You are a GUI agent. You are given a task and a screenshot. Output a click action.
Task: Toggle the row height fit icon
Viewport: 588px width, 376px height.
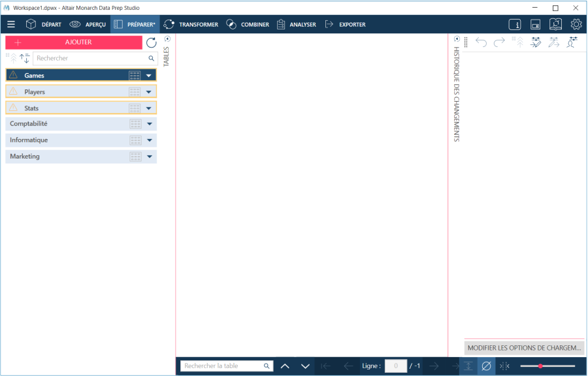(x=468, y=366)
